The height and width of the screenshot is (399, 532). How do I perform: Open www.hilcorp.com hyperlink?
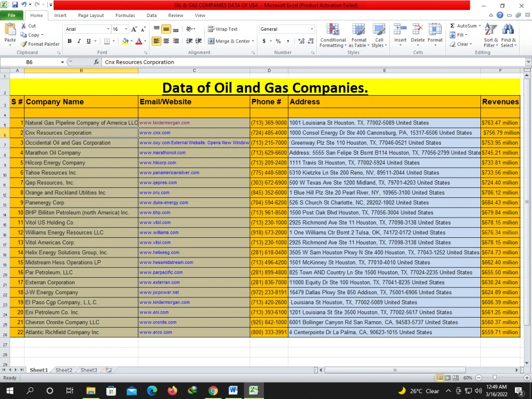coord(158,162)
